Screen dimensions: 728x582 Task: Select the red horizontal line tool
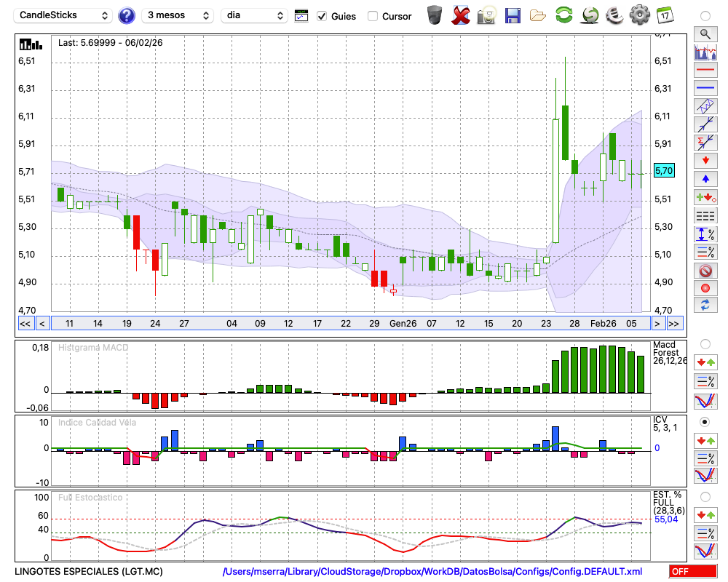point(705,71)
